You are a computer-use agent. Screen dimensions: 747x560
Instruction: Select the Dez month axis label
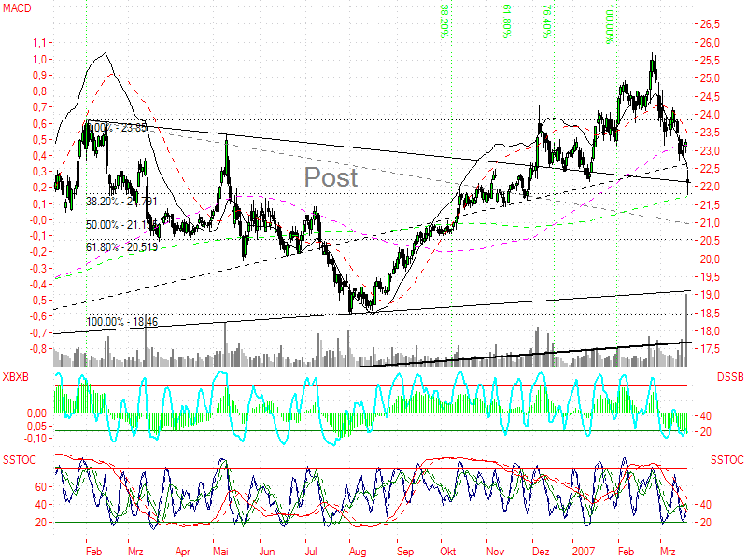(x=539, y=552)
